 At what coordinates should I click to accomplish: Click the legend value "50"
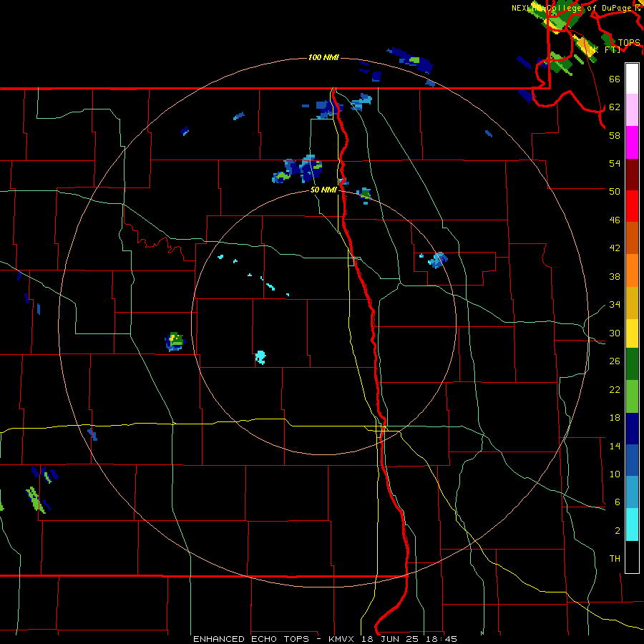point(615,192)
